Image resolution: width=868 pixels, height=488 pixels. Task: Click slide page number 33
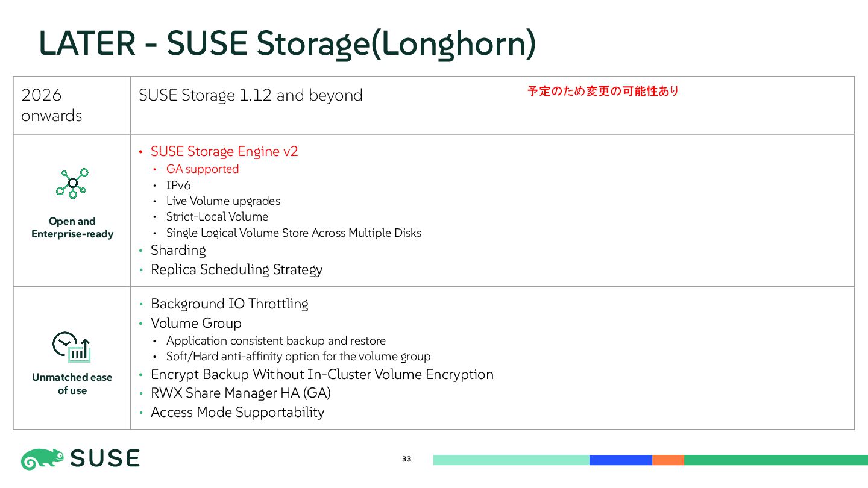tap(406, 459)
